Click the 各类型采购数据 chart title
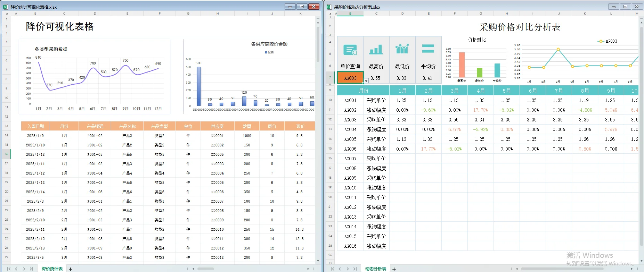The height and width of the screenshot is (272, 644). click(51, 49)
